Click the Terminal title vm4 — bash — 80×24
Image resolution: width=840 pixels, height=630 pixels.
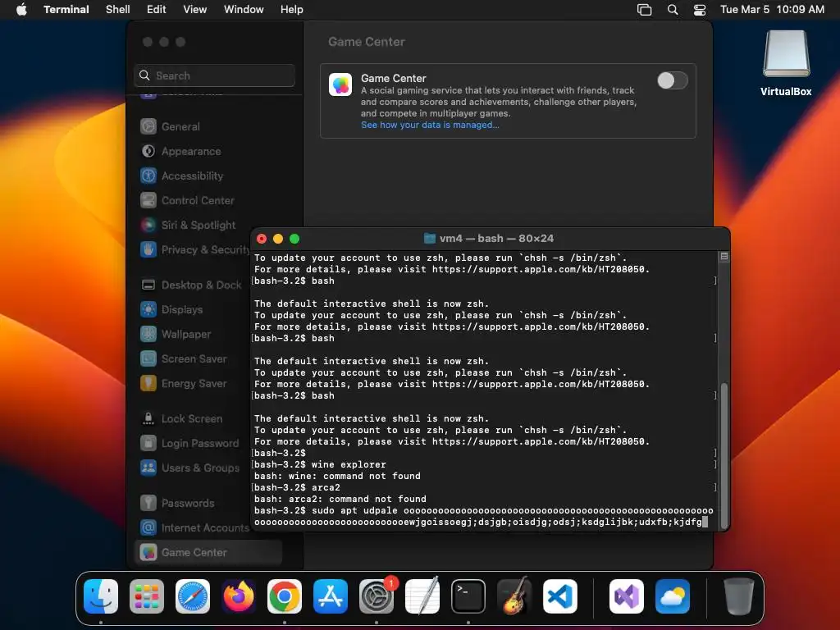click(x=496, y=239)
